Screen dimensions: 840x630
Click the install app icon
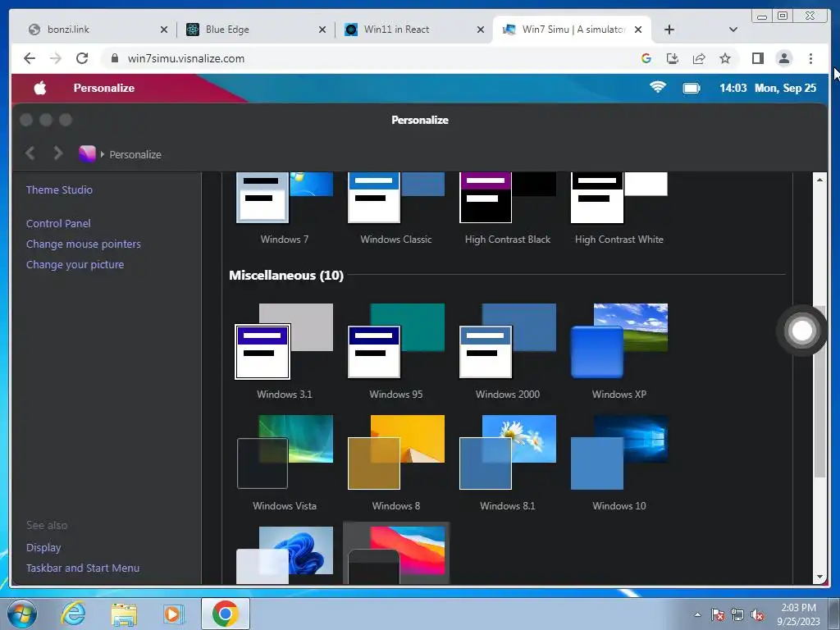click(673, 58)
